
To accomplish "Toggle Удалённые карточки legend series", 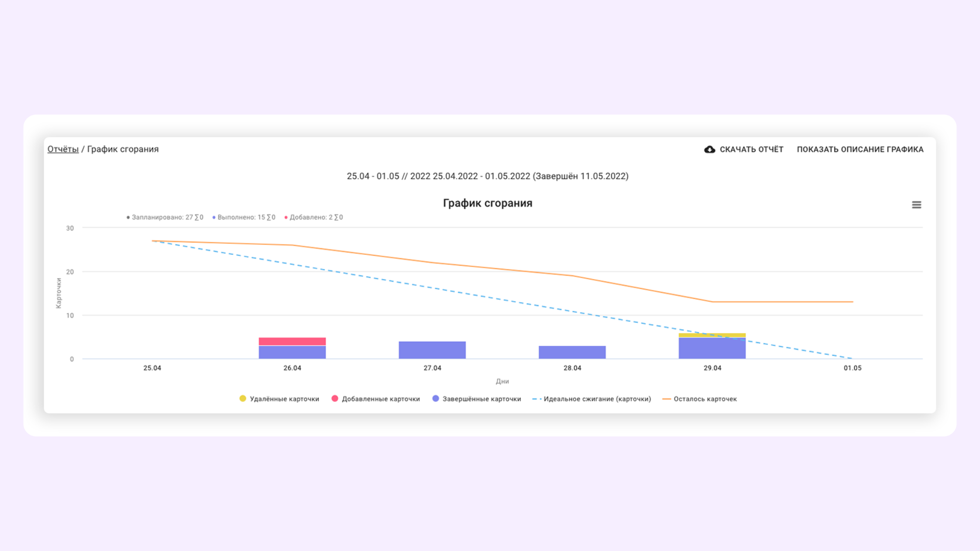I will [284, 399].
